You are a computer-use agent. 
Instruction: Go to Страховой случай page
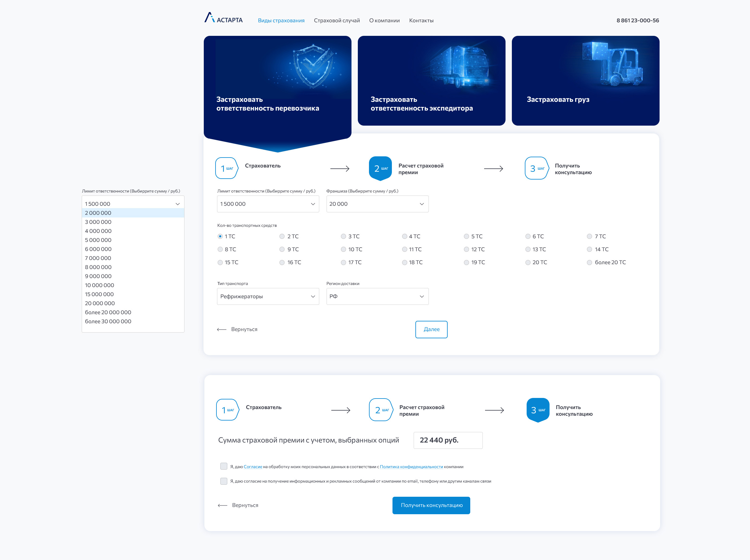(337, 20)
